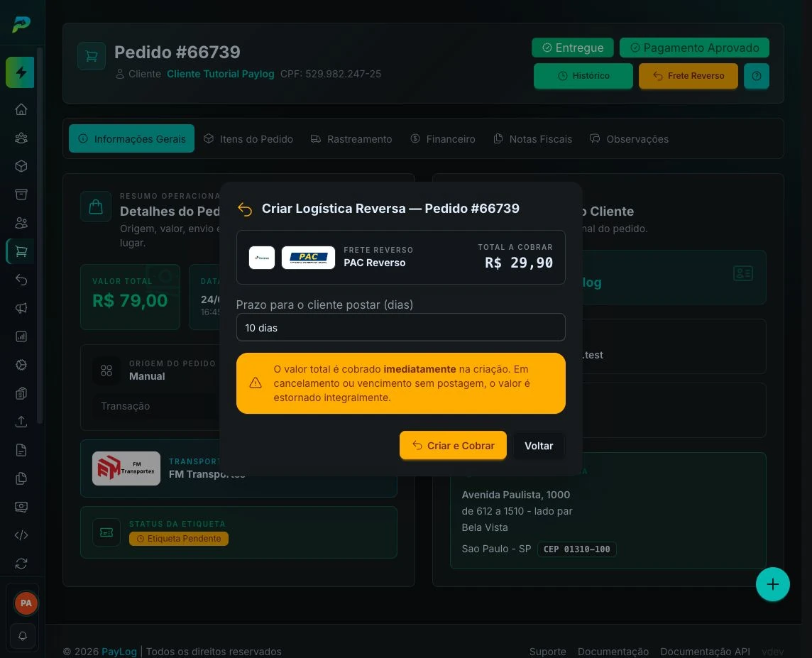
Task: Click the Pagamento Aprovado status badge
Action: pyautogui.click(x=694, y=48)
